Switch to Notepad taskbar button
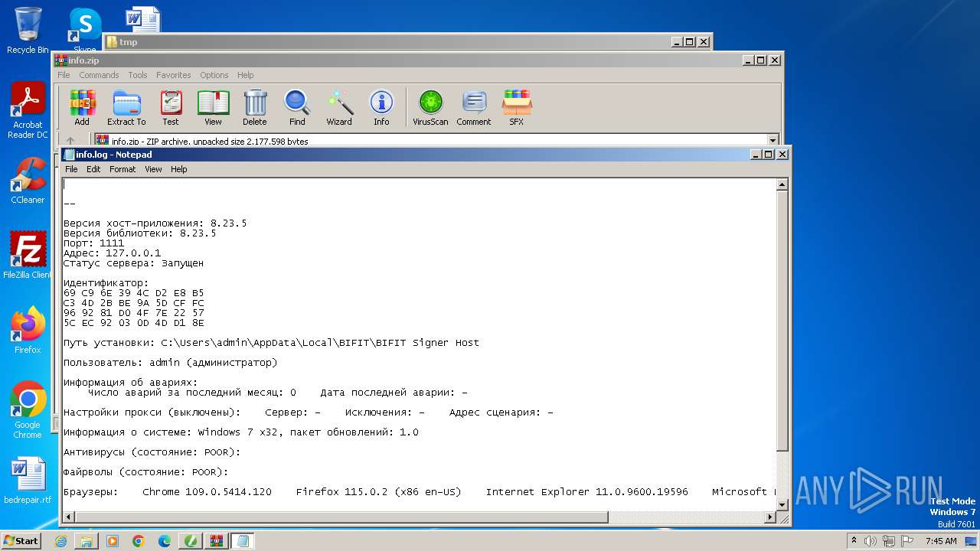The image size is (980, 551). tap(243, 541)
